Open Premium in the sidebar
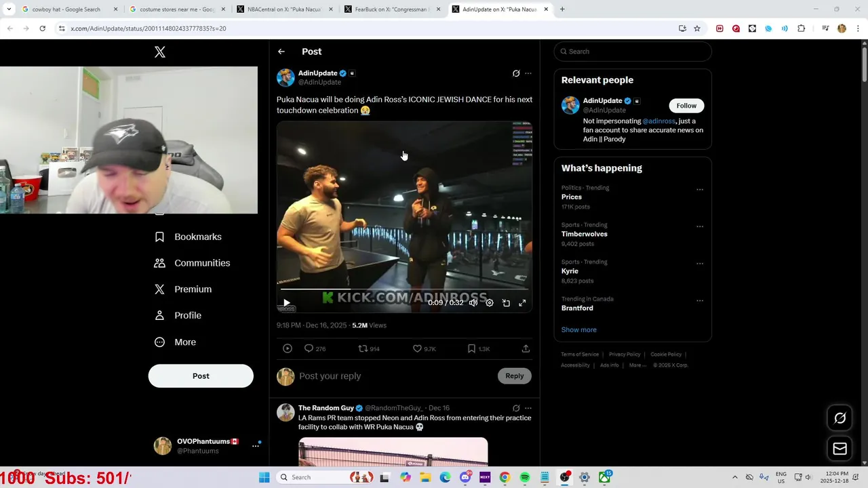868x488 pixels. [x=183, y=289]
